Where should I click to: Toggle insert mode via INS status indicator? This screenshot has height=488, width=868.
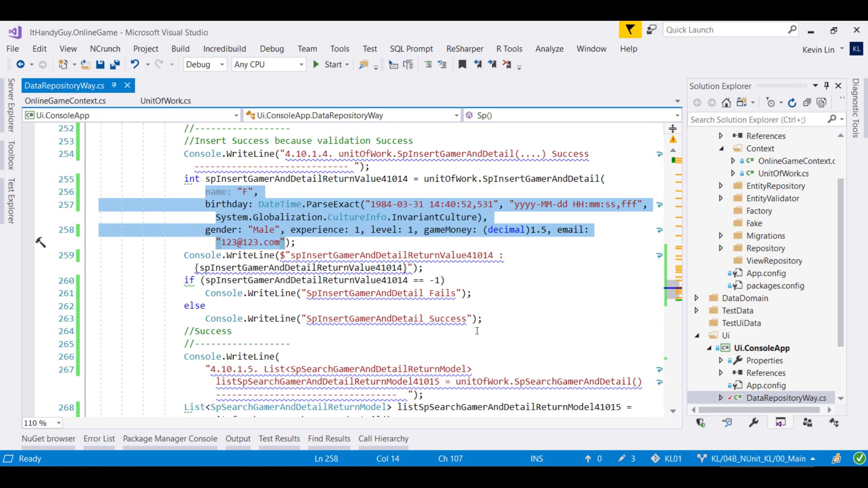pyautogui.click(x=536, y=459)
